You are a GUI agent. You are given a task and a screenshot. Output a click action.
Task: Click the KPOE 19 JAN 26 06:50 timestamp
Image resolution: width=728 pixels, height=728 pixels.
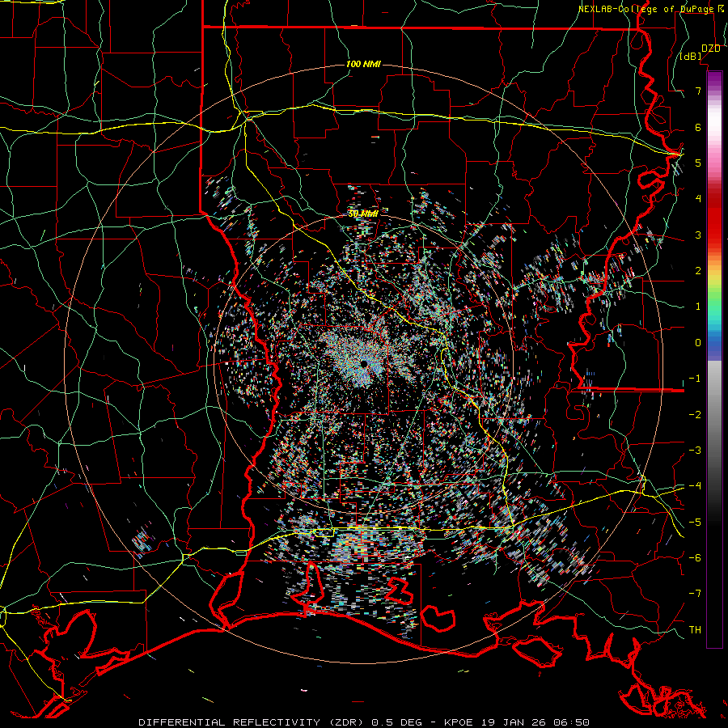[517, 722]
